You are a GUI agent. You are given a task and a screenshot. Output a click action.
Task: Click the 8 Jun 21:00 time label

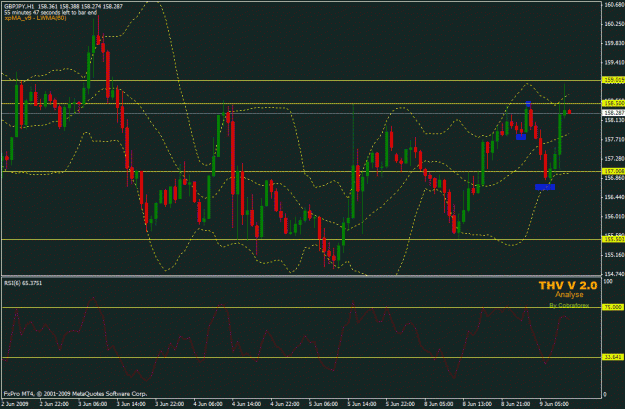pyautogui.click(x=515, y=404)
